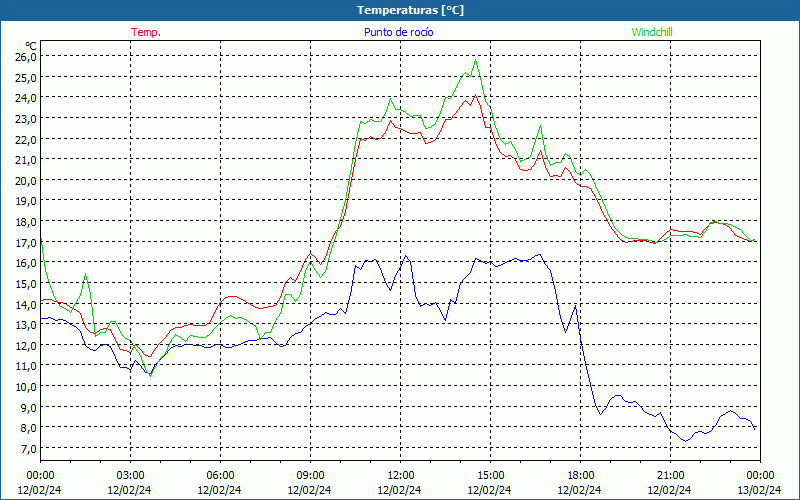Click the 03:00 time axis label
Image resolution: width=800 pixels, height=500 pixels.
pyautogui.click(x=130, y=476)
